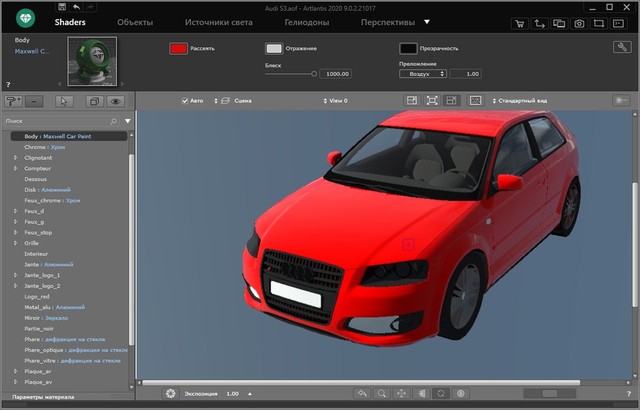Open the Стандартный вид view dropdown
This screenshot has width=640, height=410.
click(x=522, y=101)
